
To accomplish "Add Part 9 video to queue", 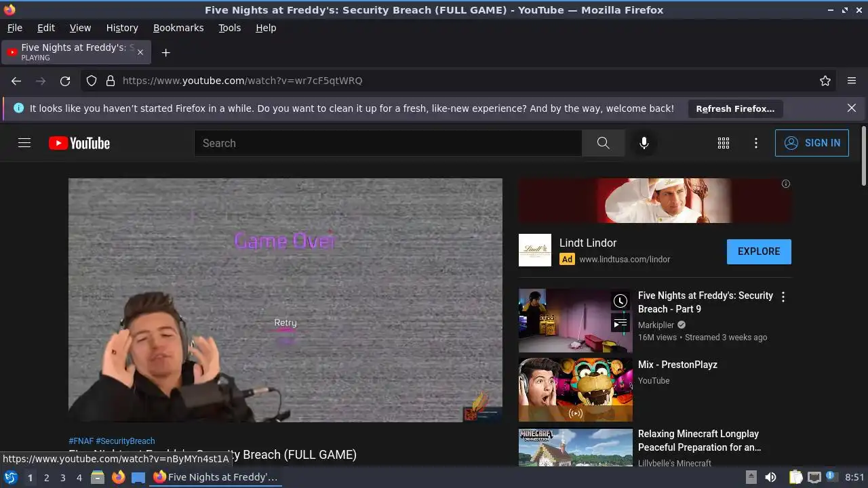I will point(620,323).
